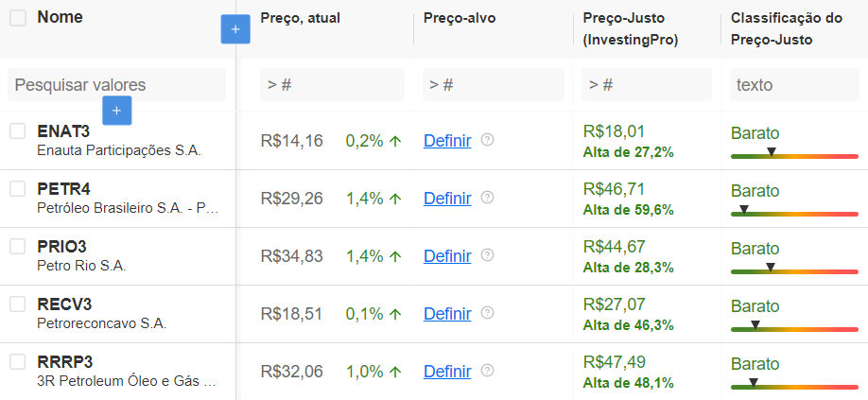Focus the Pesquisar valores search field
Image resolution: width=868 pixels, height=400 pixels.
117,85
